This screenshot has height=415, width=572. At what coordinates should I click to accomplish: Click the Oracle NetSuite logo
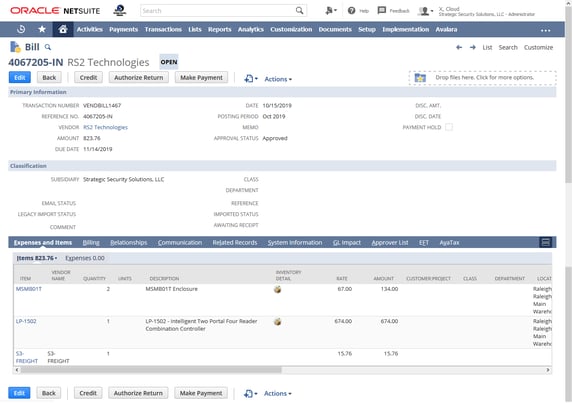(55, 11)
